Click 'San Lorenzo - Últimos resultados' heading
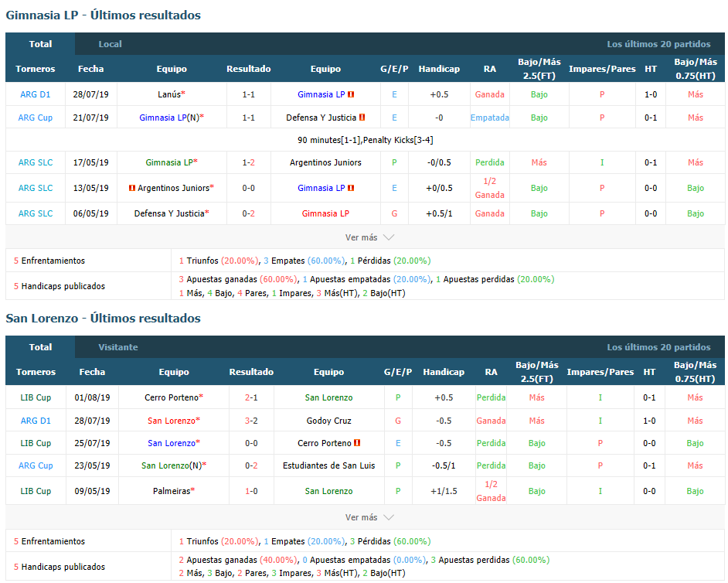 103,319
